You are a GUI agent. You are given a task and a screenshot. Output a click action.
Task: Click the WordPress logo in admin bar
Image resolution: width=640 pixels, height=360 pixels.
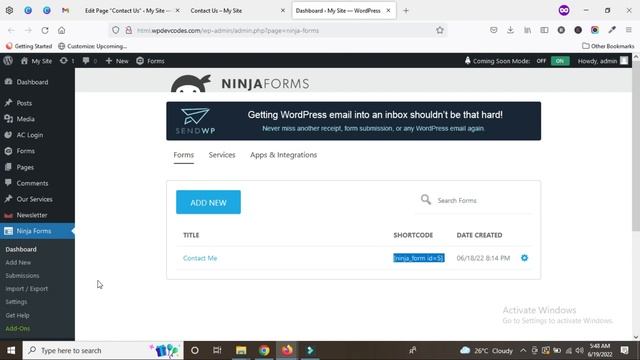8,61
